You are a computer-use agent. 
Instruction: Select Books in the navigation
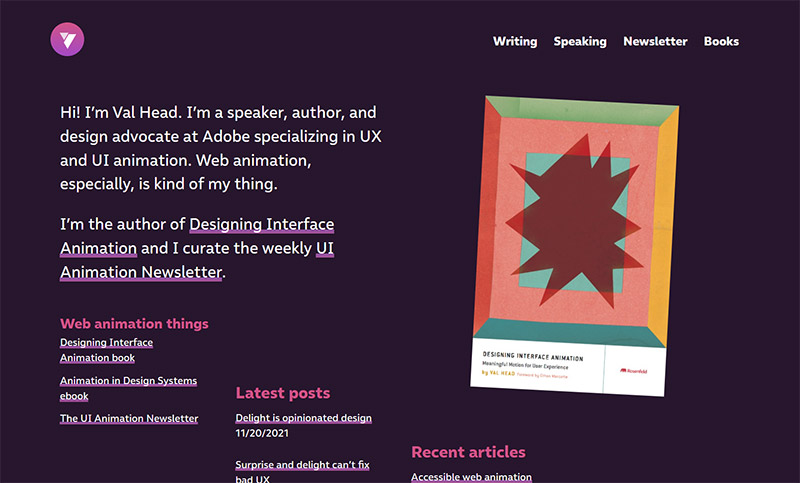[721, 41]
